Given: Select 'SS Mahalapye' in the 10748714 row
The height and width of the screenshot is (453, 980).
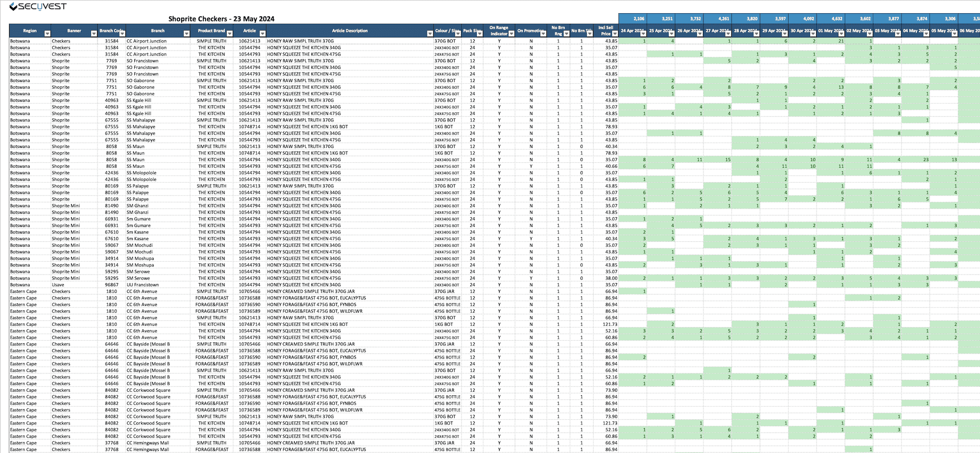Looking at the screenshot, I should 141,127.
